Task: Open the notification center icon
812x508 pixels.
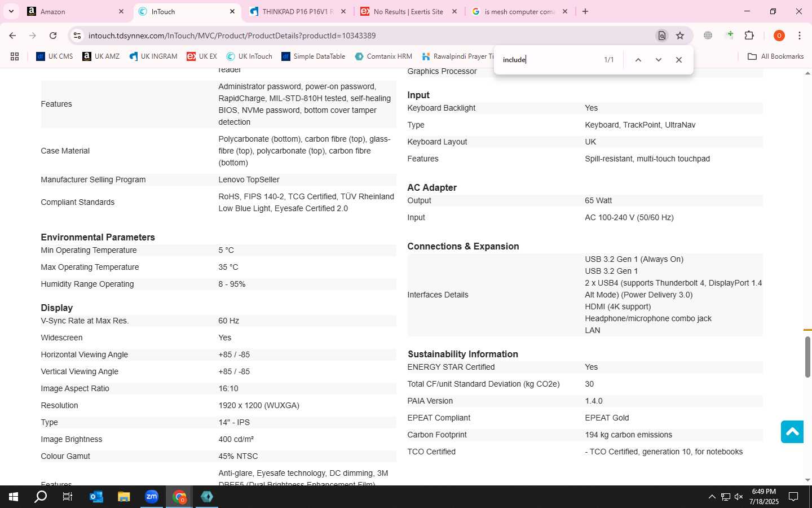Action: pyautogui.click(x=793, y=497)
